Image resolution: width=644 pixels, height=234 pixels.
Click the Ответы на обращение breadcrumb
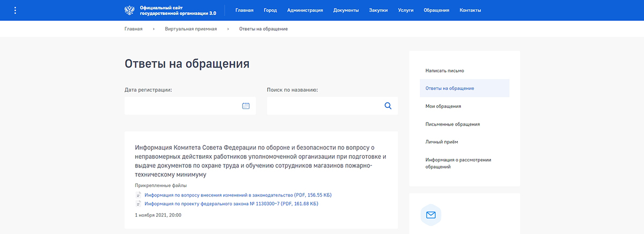(264, 28)
